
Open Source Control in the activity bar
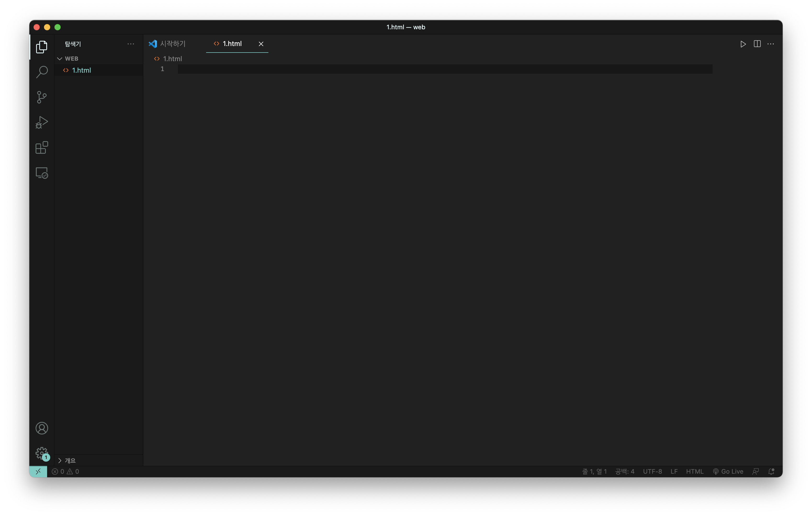point(42,97)
